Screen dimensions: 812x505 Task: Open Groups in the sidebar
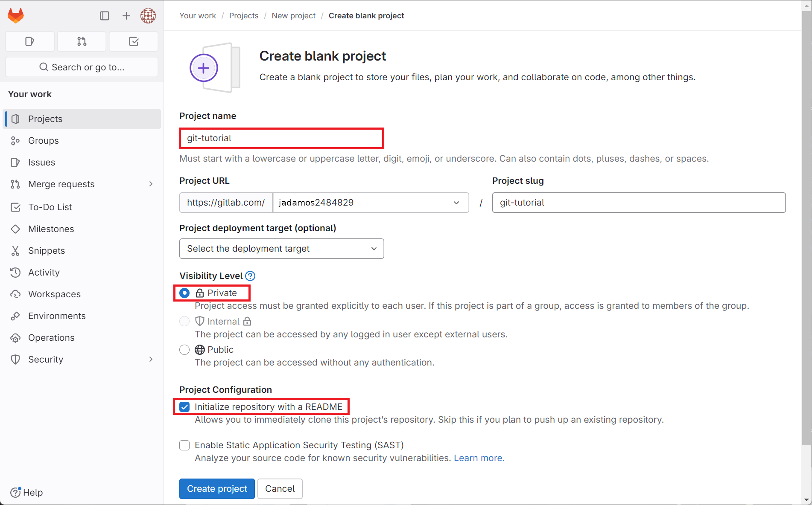82,141
